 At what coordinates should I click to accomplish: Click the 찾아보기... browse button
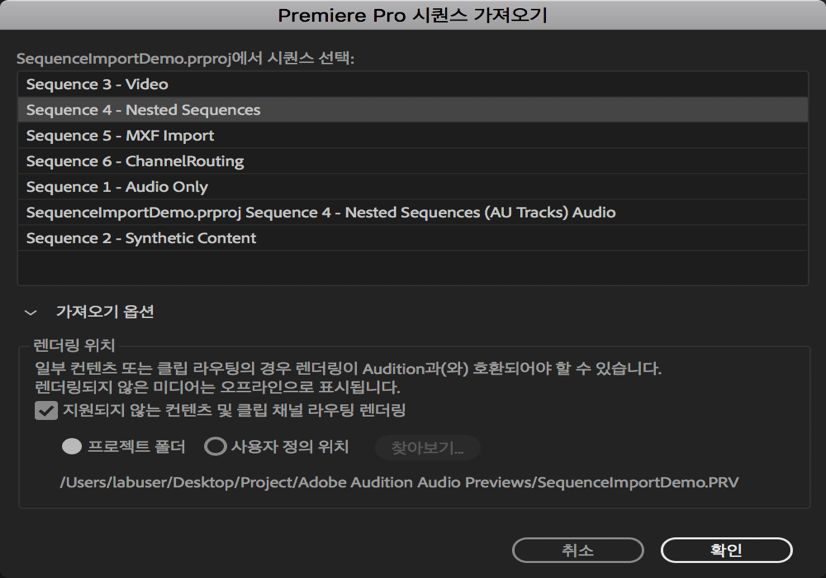click(427, 448)
